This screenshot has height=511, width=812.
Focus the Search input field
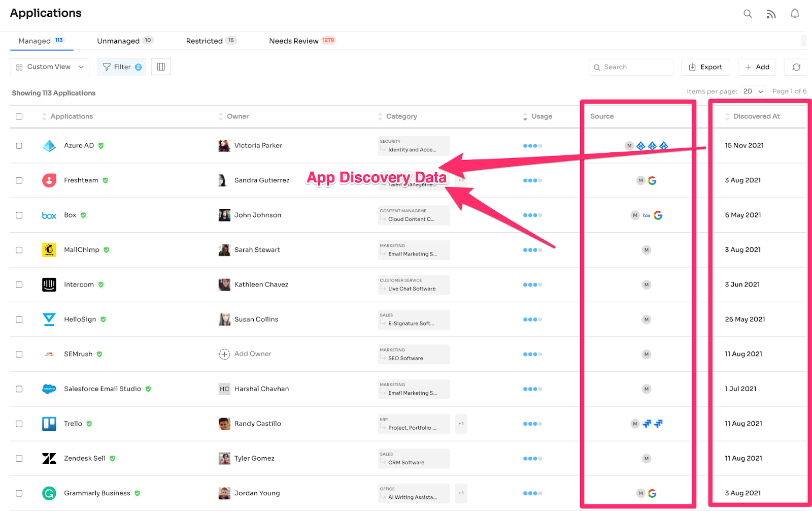(x=631, y=67)
